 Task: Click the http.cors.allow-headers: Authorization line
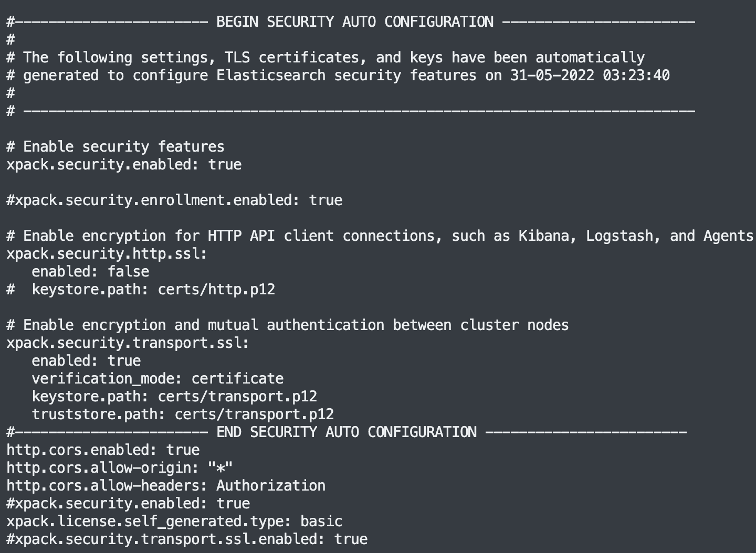pos(166,486)
